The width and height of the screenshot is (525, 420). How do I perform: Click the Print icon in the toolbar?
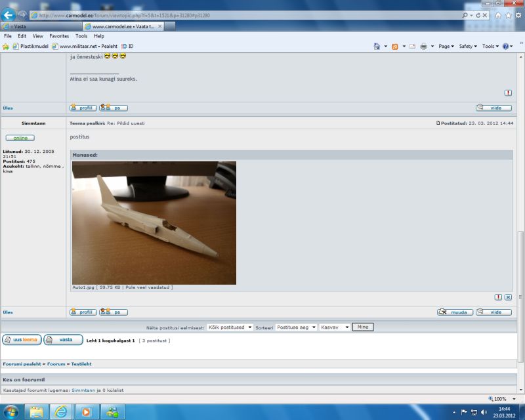pos(423,46)
